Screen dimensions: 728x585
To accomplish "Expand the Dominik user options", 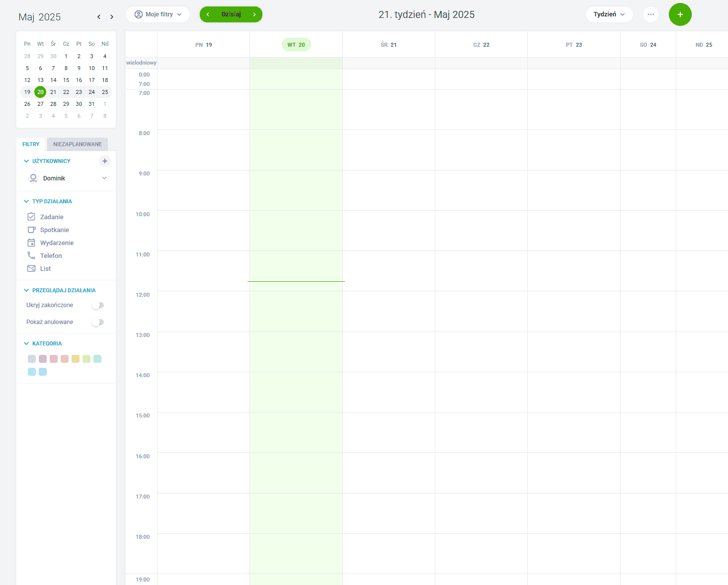I will pos(104,178).
